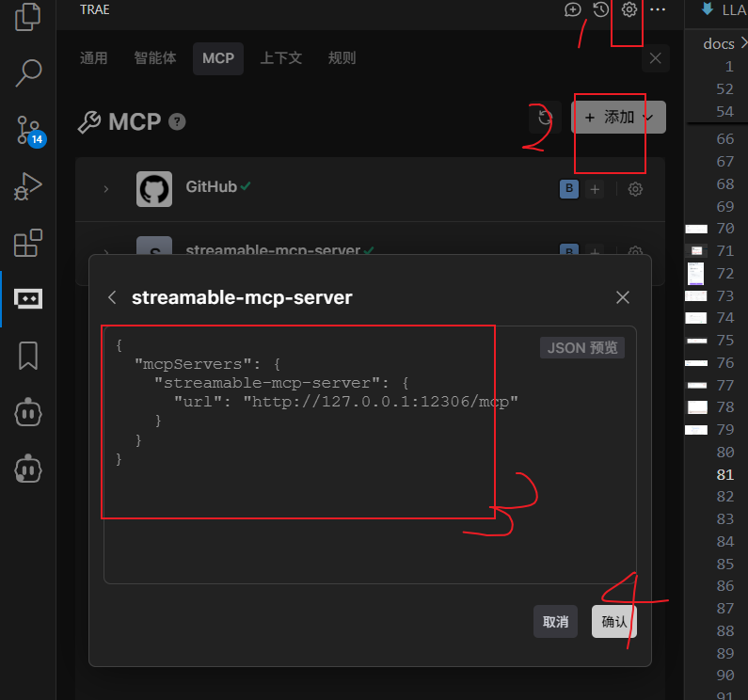Screen dimensions: 748x700
Task: Click the 确认 button
Action: 614,621
